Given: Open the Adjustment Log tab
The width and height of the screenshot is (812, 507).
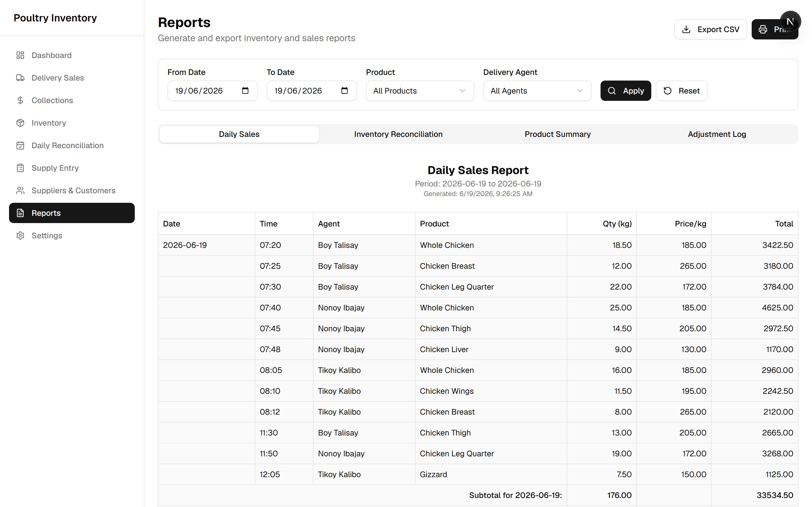Looking at the screenshot, I should [717, 134].
